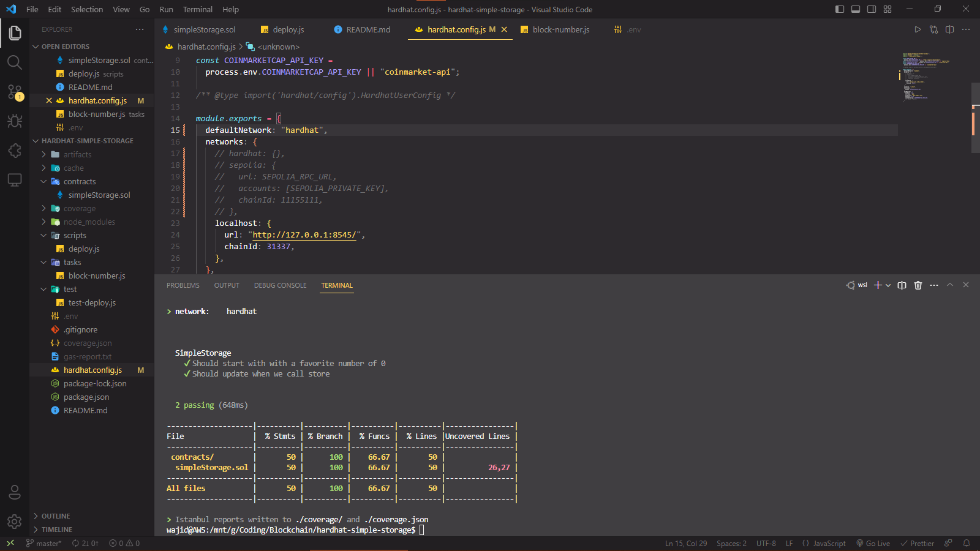Viewport: 980px width, 551px height.
Task: Expand the node_modules folder
Action: pyautogui.click(x=92, y=222)
